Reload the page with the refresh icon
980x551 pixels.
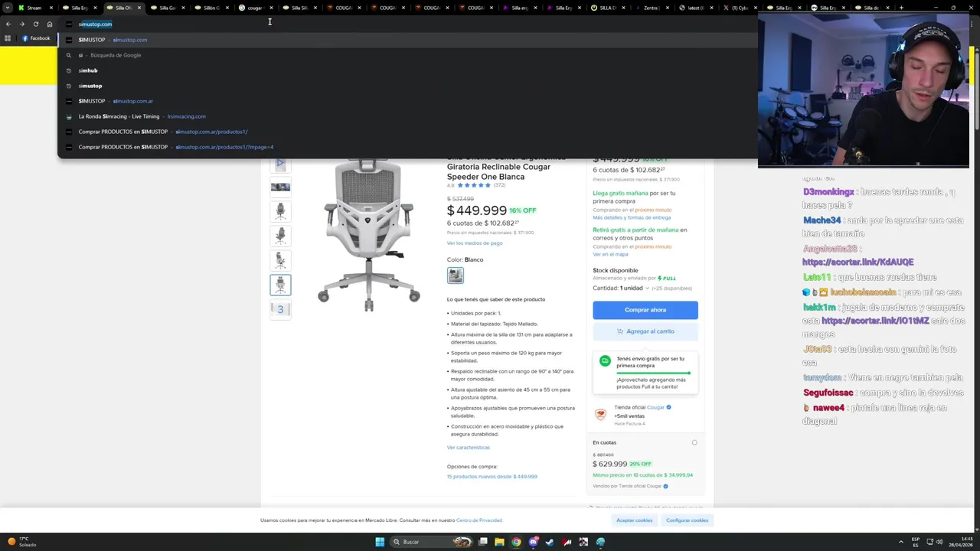tap(35, 24)
